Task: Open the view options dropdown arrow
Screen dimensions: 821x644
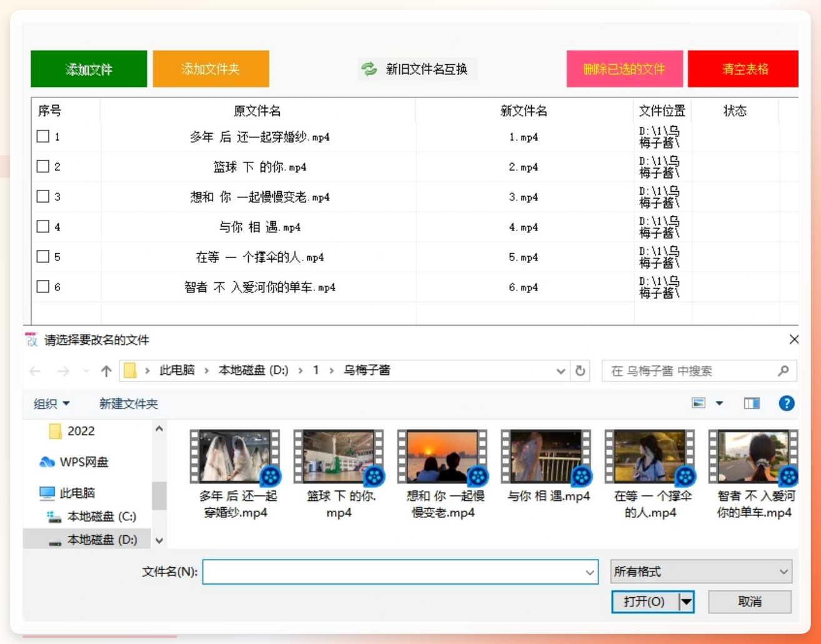Action: pos(719,404)
